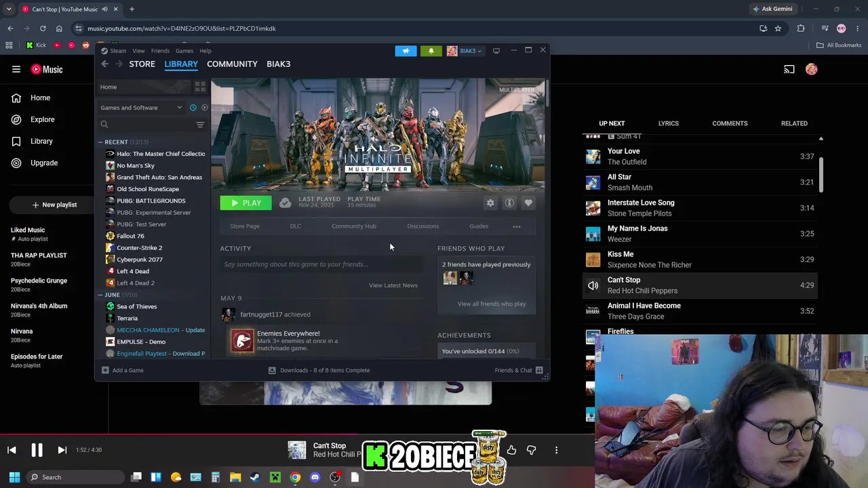Image resolution: width=868 pixels, height=488 pixels.
Task: Switch to the COMMUNITY tab in Steam
Action: tap(232, 64)
